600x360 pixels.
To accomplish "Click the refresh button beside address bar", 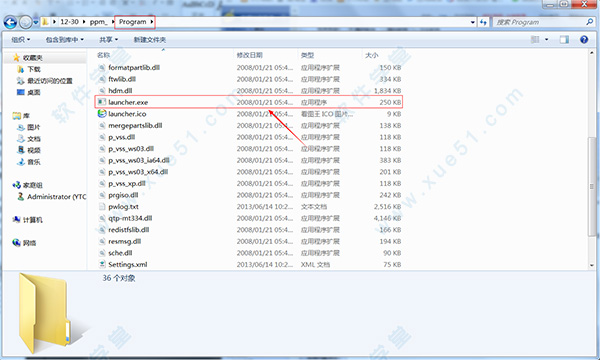I will (484, 22).
